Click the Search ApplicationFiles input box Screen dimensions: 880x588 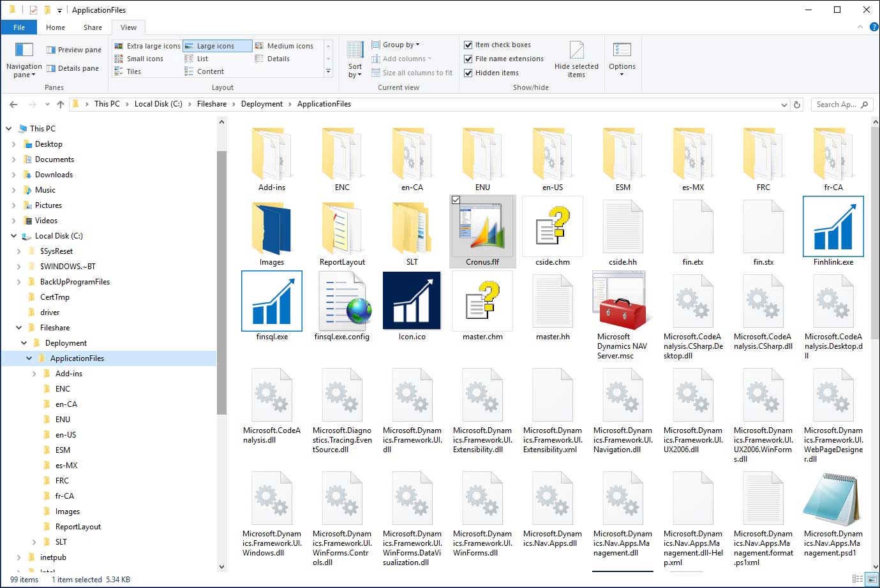(836, 105)
